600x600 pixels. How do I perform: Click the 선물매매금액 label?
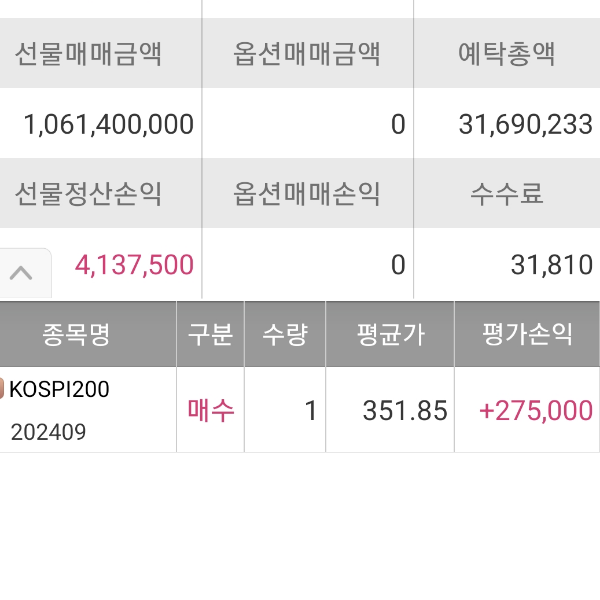pos(89,53)
